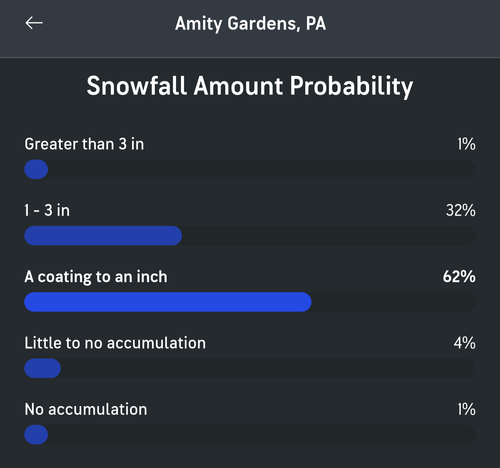Select the A coating to an inch label
Image resolution: width=500 pixels, height=468 pixels.
coord(96,277)
